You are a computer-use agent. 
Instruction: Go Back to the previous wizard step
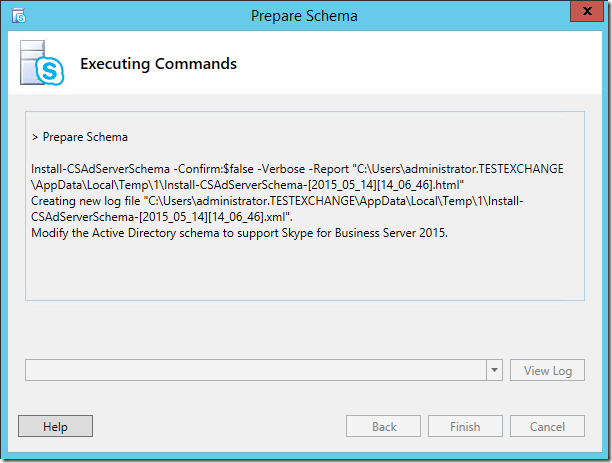coord(383,426)
